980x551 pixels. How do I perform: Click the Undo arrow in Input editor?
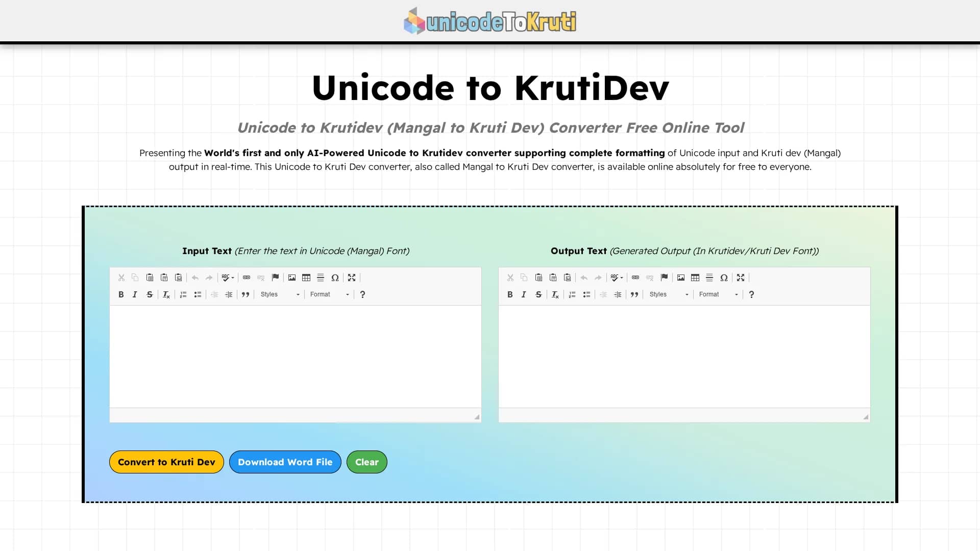(x=195, y=278)
